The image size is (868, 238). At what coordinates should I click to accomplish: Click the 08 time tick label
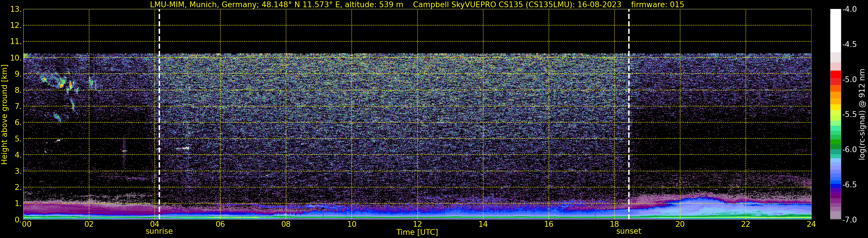[286, 224]
